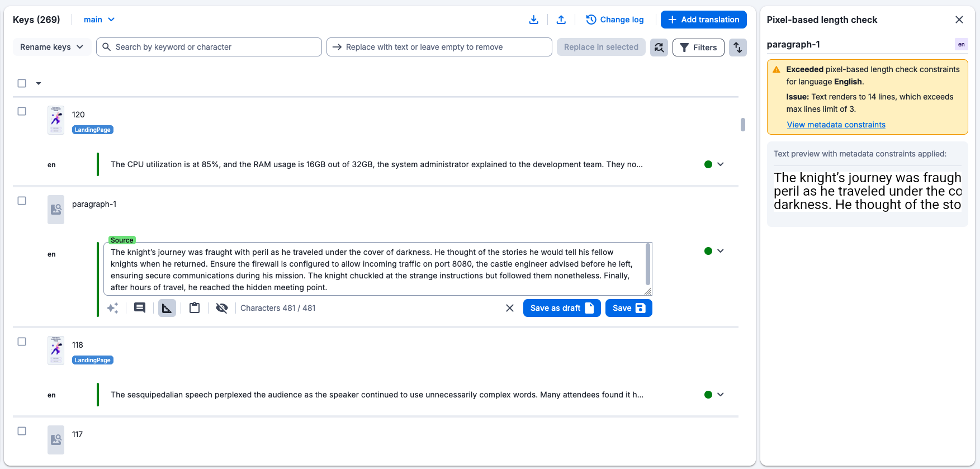
Task: Close the Pixel-based length check panel
Action: pyautogui.click(x=959, y=20)
